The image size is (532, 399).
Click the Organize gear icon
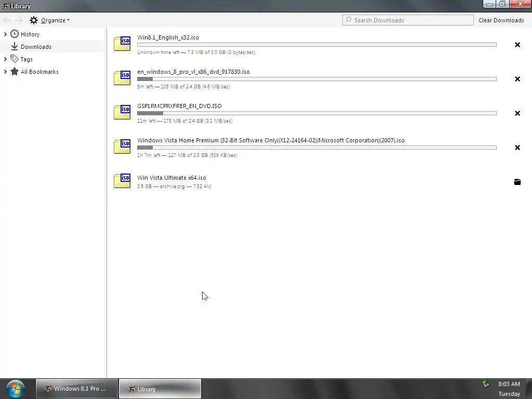34,20
